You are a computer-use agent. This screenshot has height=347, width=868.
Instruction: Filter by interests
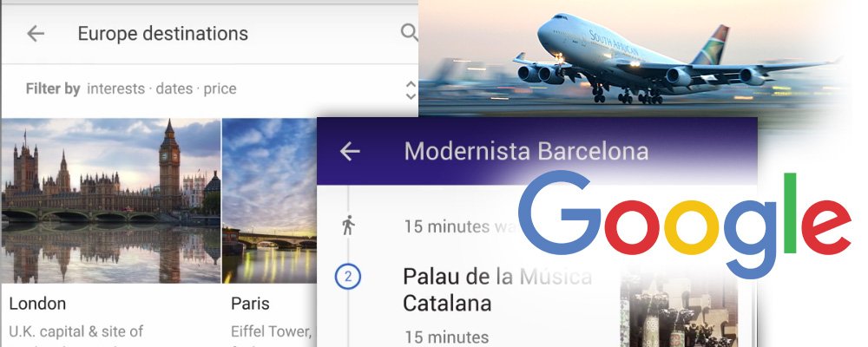coord(115,89)
